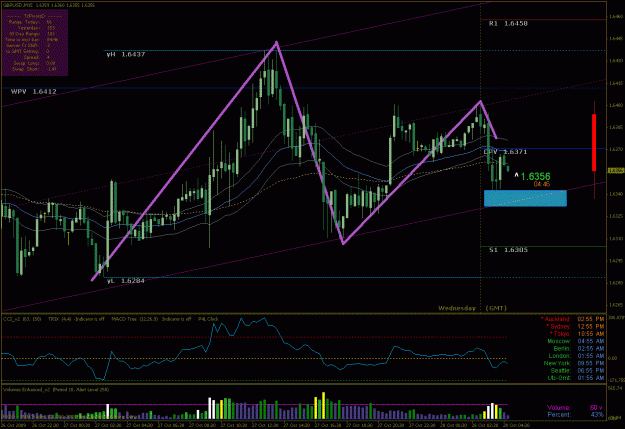625x429 pixels.
Task: Click the yH 1.6437 label
Action: tap(126, 54)
